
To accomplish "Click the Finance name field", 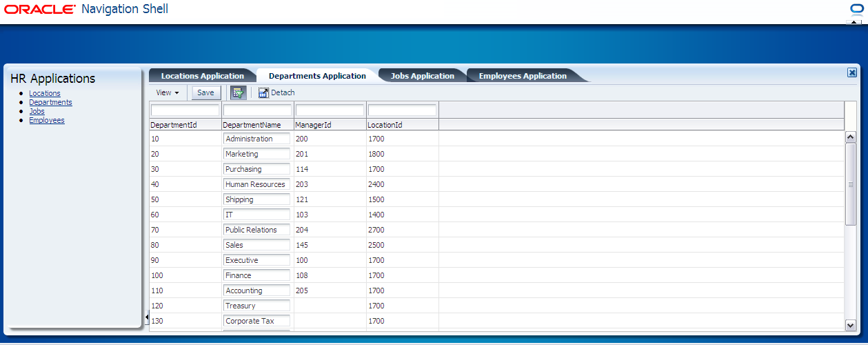I will (256, 275).
